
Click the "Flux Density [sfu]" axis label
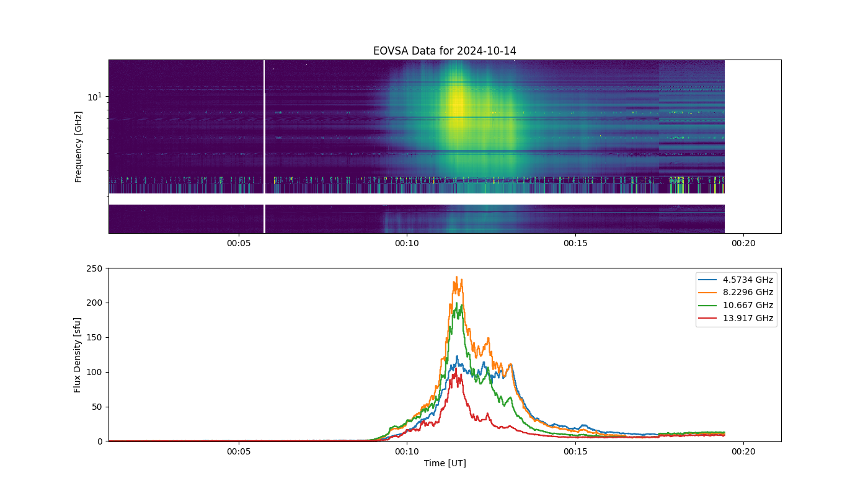[x=77, y=355]
